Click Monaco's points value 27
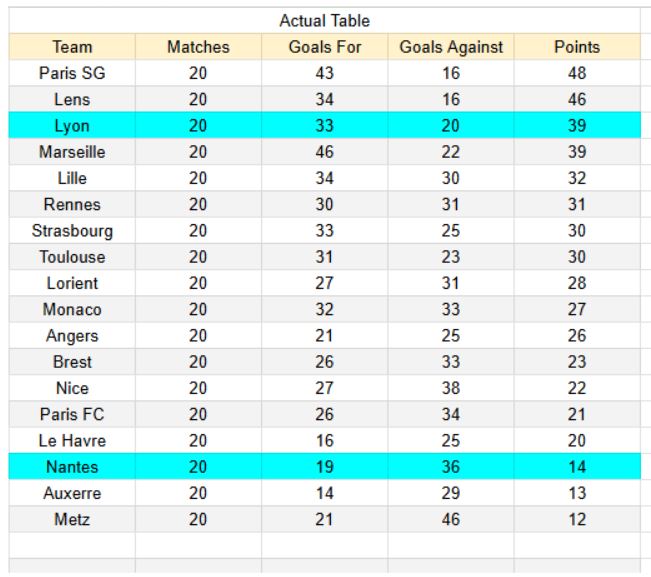 tap(577, 310)
